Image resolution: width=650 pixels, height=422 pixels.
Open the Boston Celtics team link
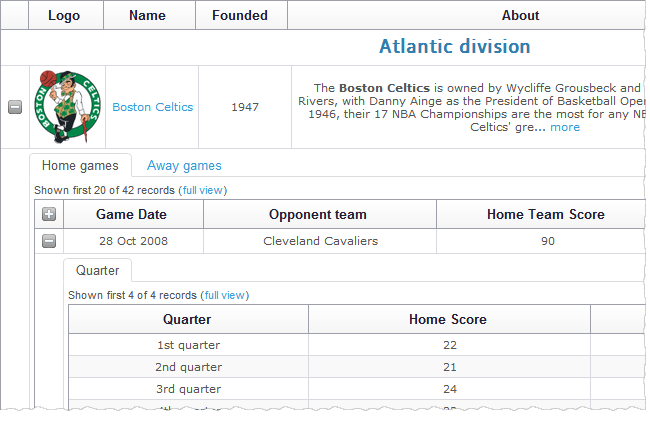coord(152,107)
